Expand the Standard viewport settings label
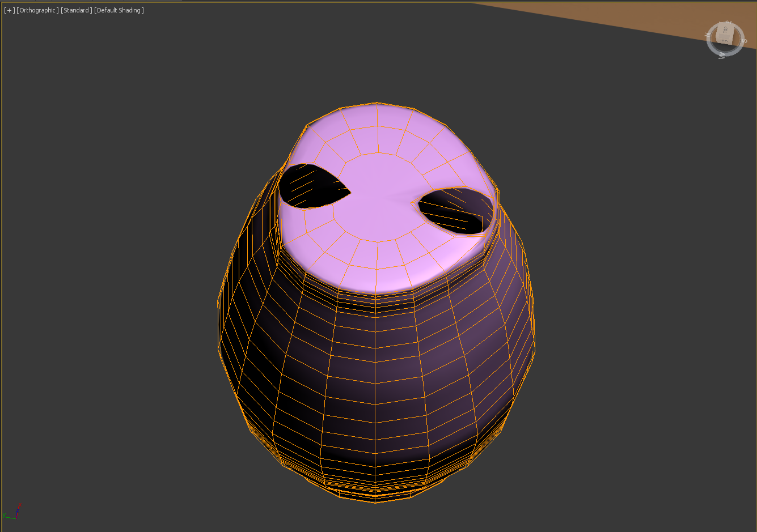Image resolution: width=757 pixels, height=532 pixels. 76,10
